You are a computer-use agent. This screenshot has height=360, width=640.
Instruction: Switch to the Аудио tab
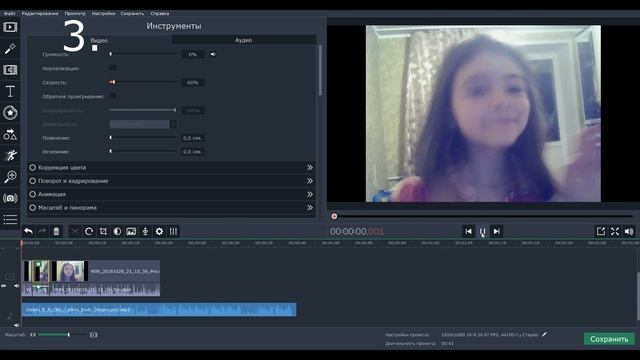tap(244, 40)
